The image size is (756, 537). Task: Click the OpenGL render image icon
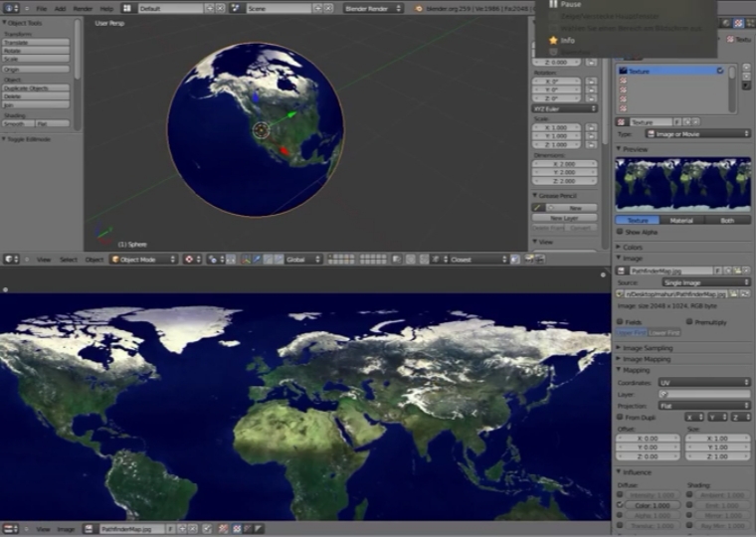tap(529, 260)
